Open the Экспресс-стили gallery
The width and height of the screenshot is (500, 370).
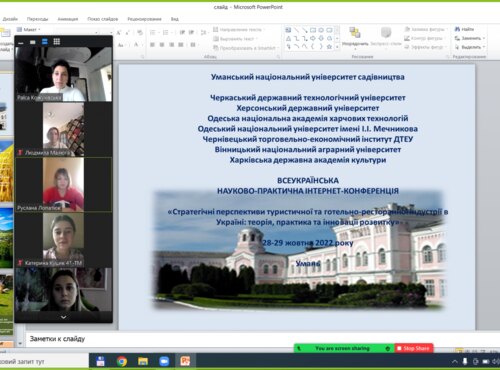point(386,37)
